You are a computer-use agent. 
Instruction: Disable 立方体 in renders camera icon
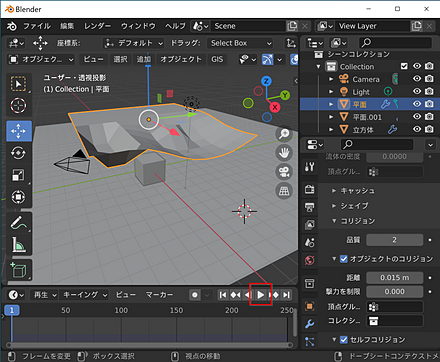click(x=430, y=129)
